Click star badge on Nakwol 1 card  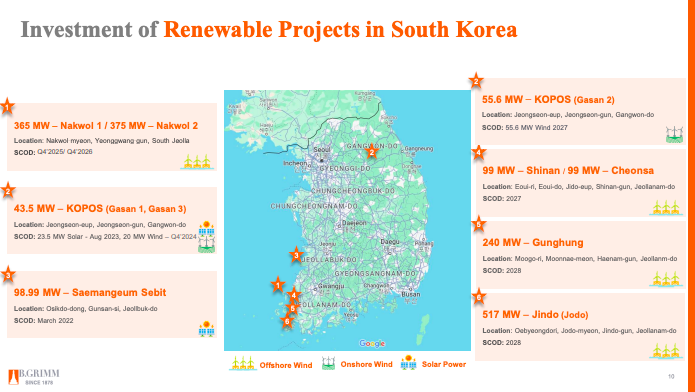(x=7, y=106)
